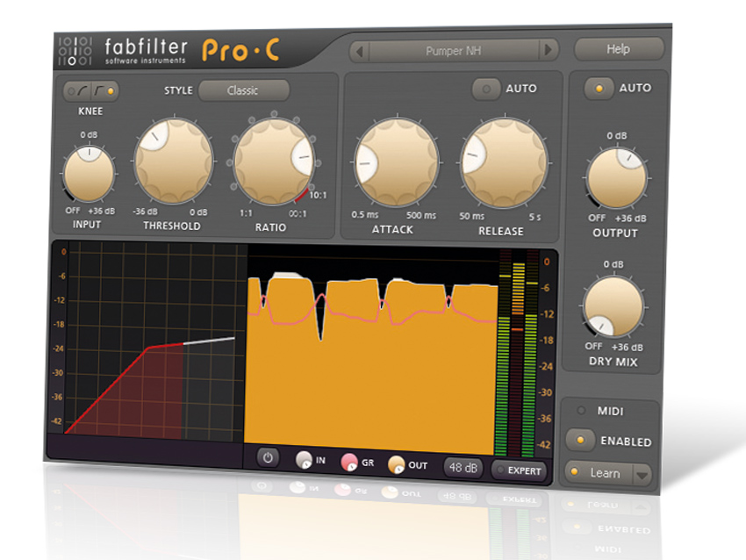Viewport: 746px width, 560px height.
Task: Expand the MIDI Learn dropdown arrow
Action: [x=642, y=475]
